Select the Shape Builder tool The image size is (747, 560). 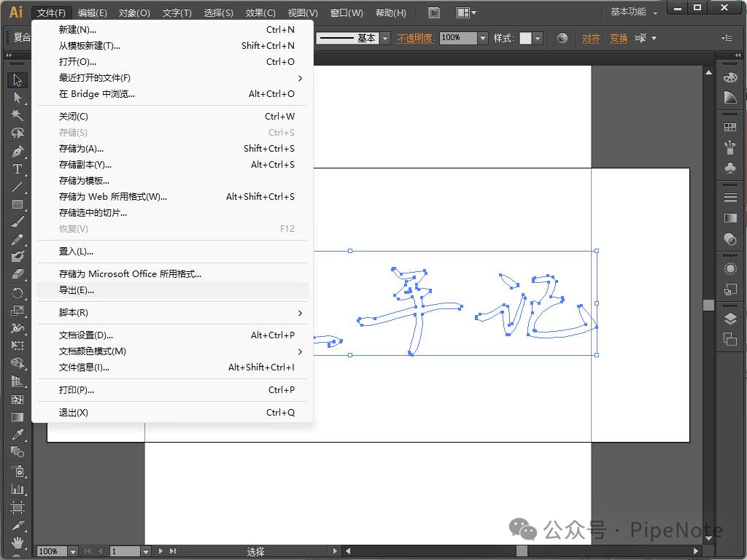[18, 363]
